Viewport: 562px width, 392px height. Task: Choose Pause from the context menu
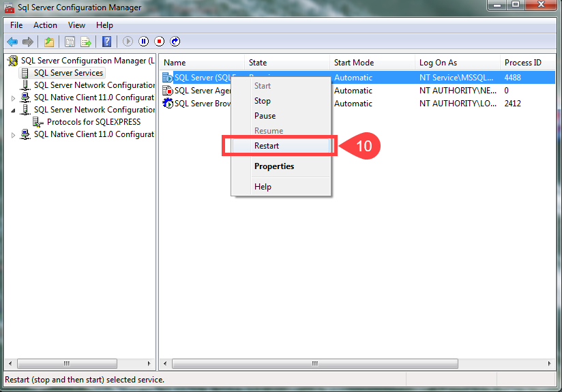(281, 116)
